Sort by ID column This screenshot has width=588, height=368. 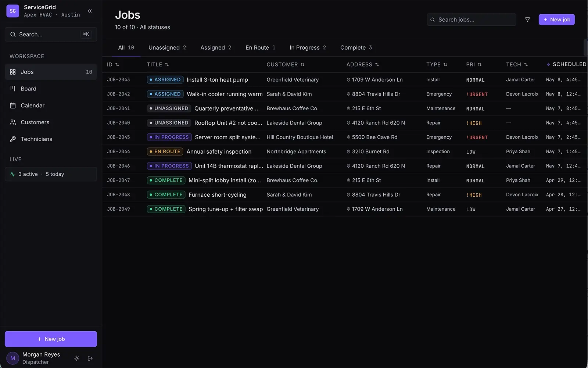click(113, 64)
